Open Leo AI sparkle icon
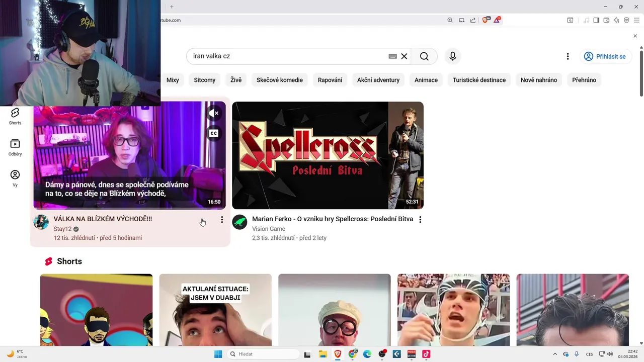 (616, 20)
